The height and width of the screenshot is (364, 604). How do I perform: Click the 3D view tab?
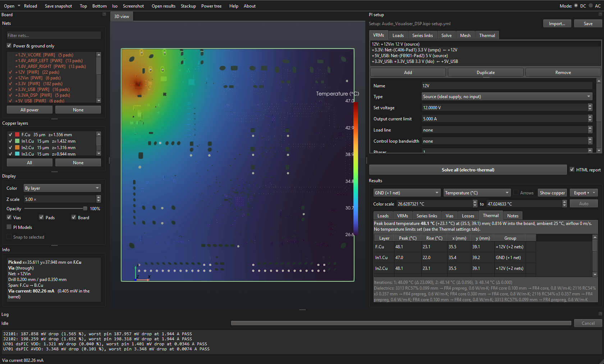pos(122,16)
